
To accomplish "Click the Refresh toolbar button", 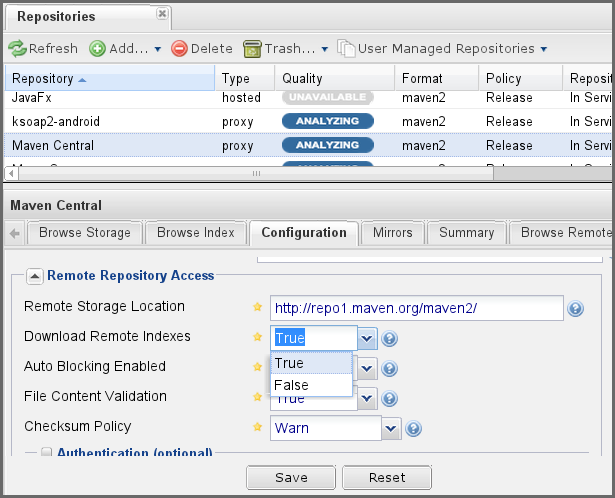I will (x=43, y=49).
